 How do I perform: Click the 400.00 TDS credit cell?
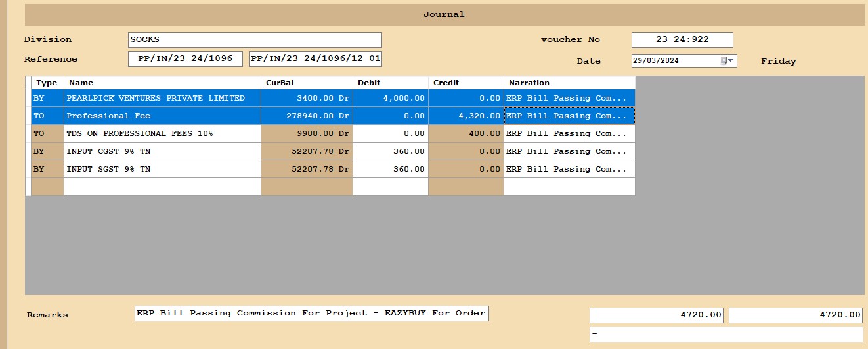pos(466,134)
